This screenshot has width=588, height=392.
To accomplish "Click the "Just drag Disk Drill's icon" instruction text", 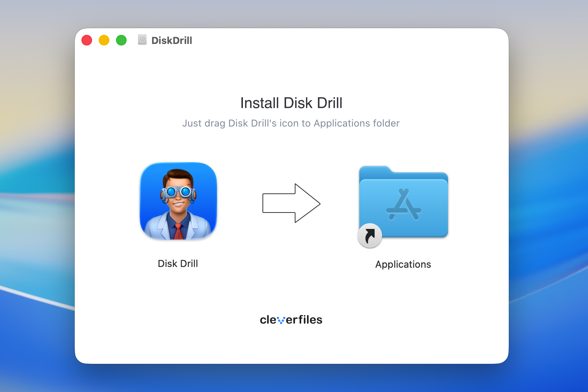I will point(291,123).
